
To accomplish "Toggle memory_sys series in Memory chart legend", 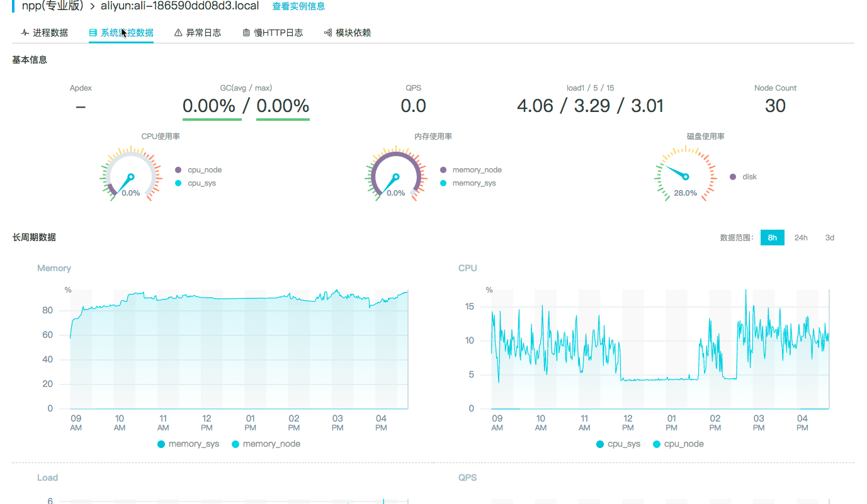I will click(x=188, y=444).
